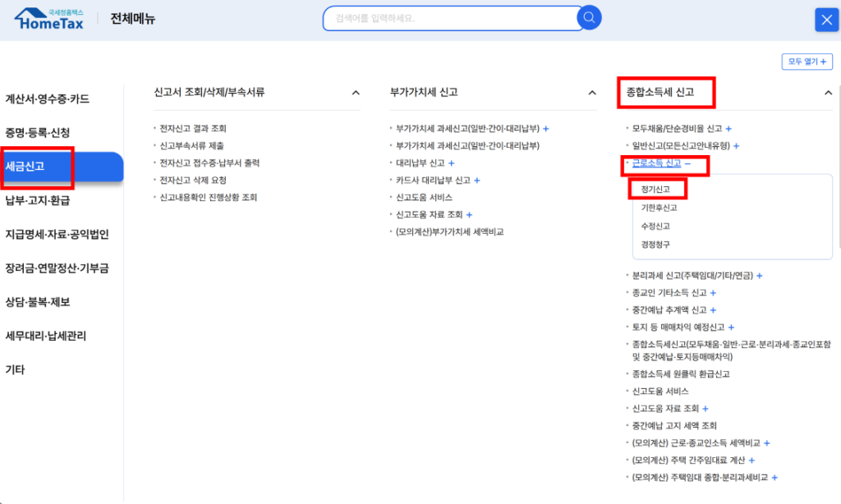This screenshot has height=504, width=841.
Task: Expand plus icon beside 카드사 대리납부 신고
Action: 477,181
